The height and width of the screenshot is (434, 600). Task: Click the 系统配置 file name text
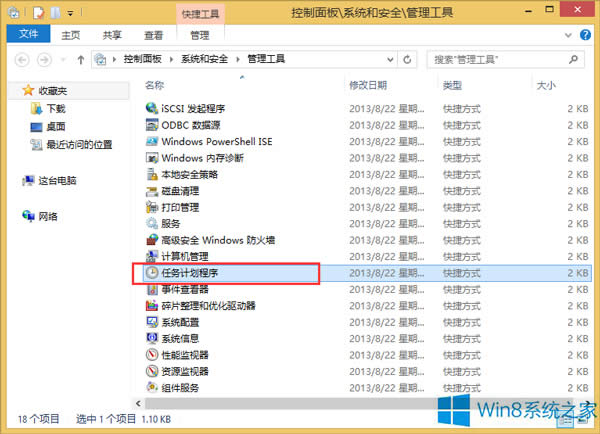180,322
